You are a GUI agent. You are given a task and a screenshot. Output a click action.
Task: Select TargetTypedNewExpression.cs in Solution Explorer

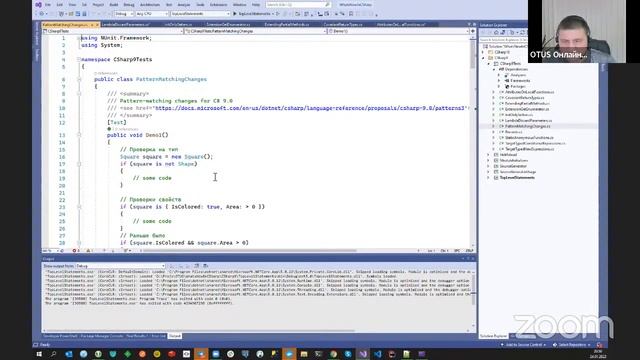[x=529, y=149]
